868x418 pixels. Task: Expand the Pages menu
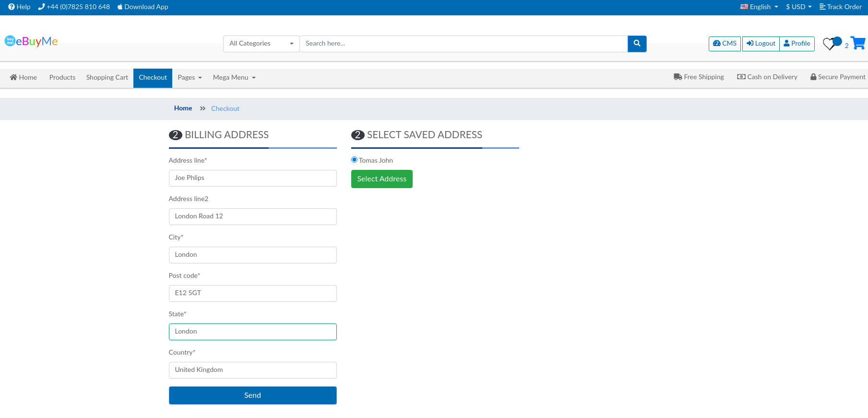(190, 78)
